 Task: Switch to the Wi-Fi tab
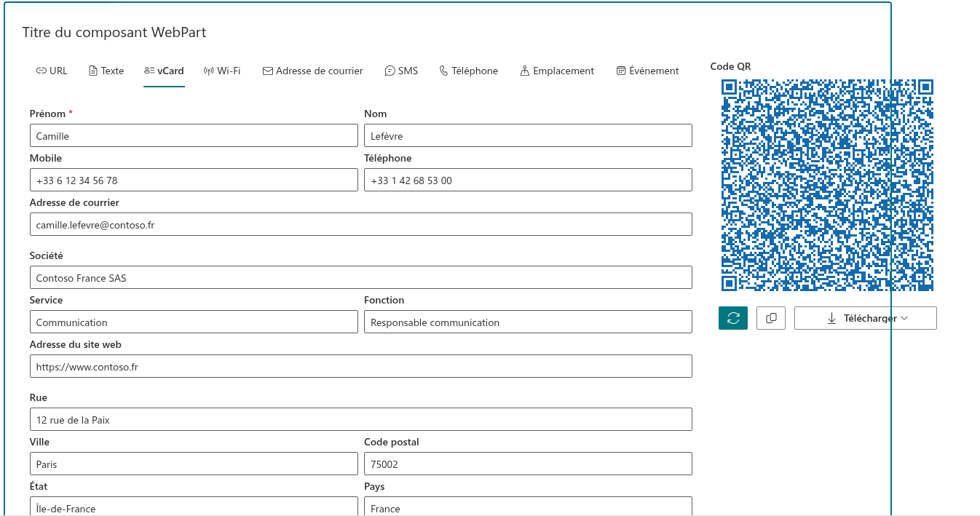[x=222, y=71]
